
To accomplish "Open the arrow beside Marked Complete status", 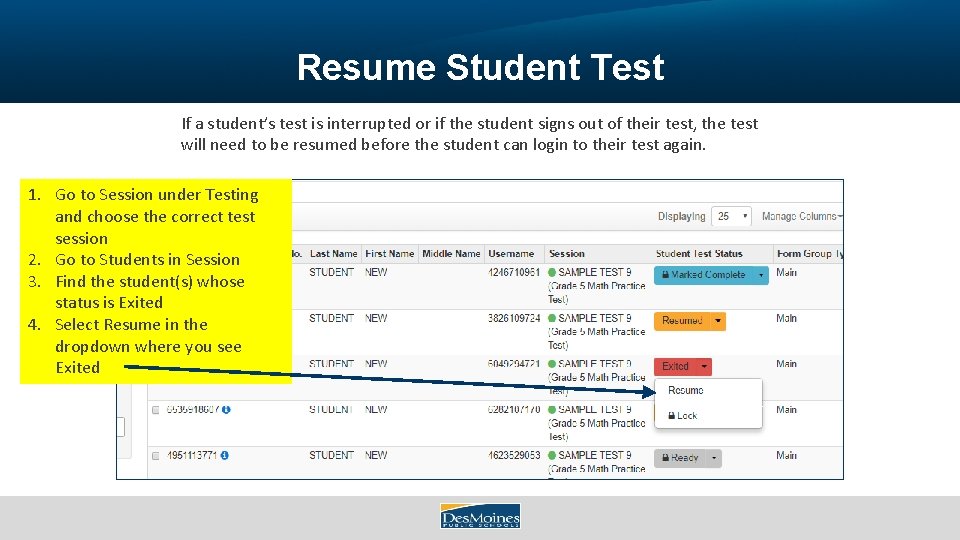I will coord(761,275).
